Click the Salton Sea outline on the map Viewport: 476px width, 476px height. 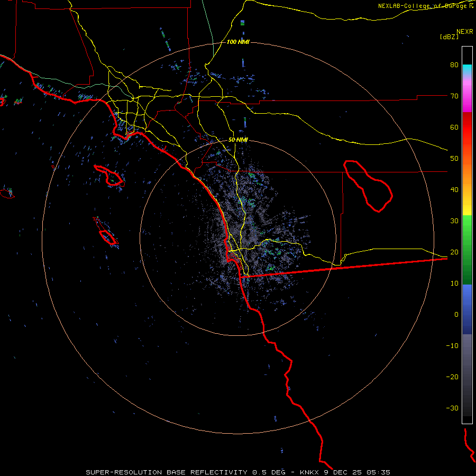(x=368, y=186)
